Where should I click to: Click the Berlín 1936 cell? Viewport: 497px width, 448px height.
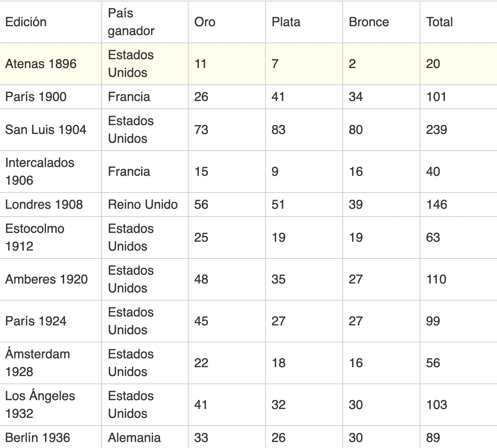[51, 437]
